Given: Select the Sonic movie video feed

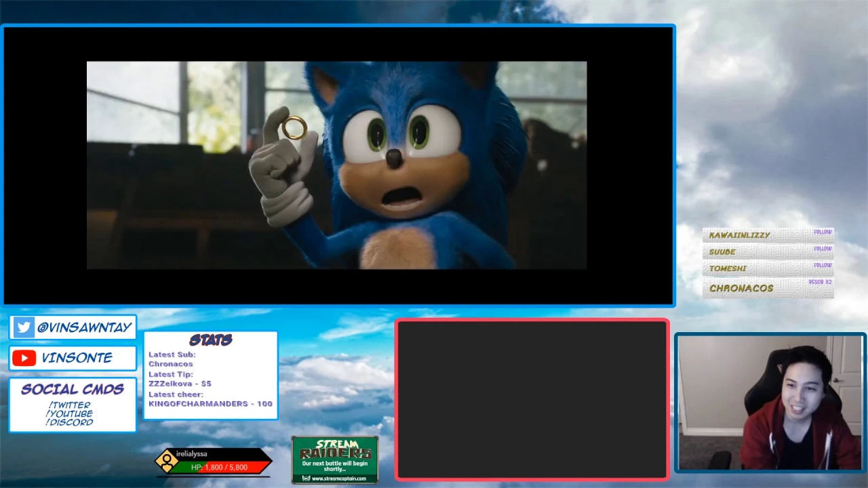Looking at the screenshot, I should [x=336, y=165].
